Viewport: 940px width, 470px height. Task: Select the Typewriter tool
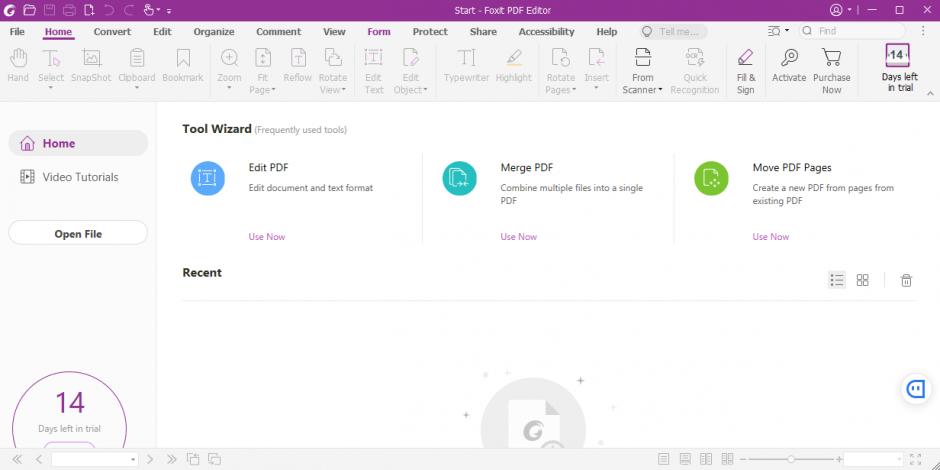point(466,65)
